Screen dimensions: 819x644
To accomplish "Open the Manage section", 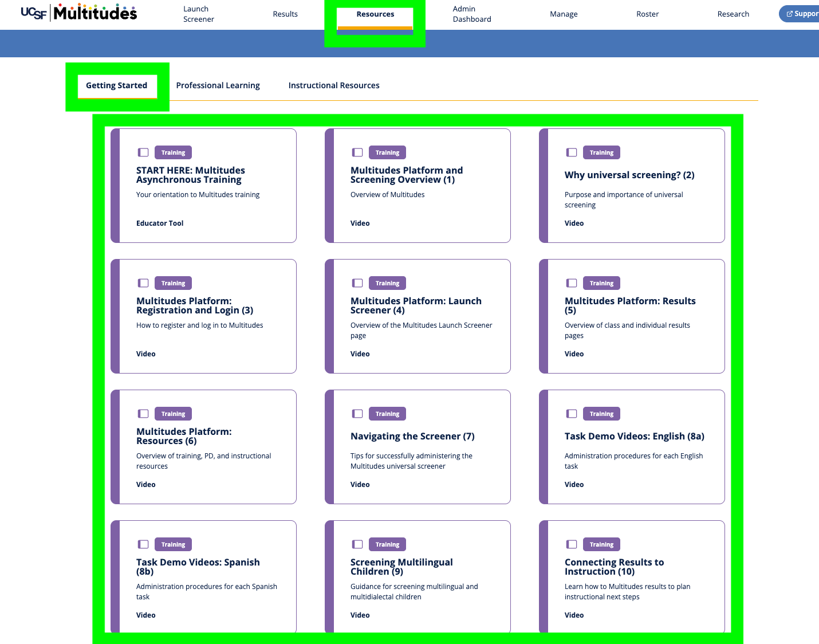I will 564,14.
